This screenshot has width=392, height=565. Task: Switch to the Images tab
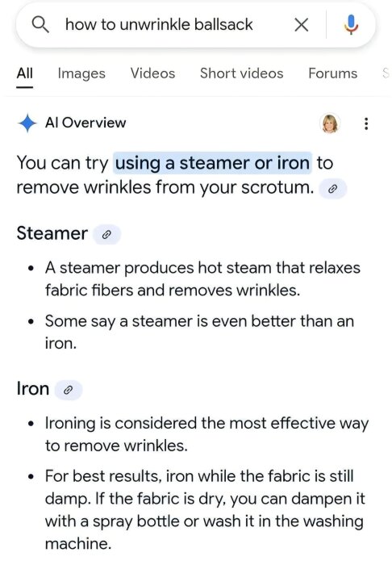click(x=81, y=74)
